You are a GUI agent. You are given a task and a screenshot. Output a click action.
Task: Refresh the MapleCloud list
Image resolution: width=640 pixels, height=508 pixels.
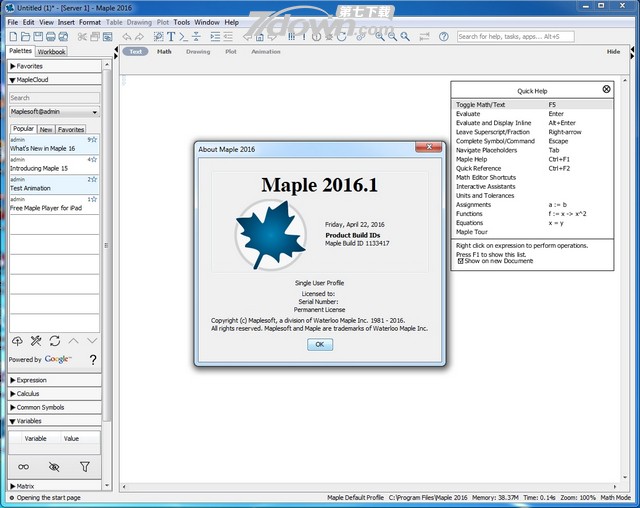(x=55, y=341)
